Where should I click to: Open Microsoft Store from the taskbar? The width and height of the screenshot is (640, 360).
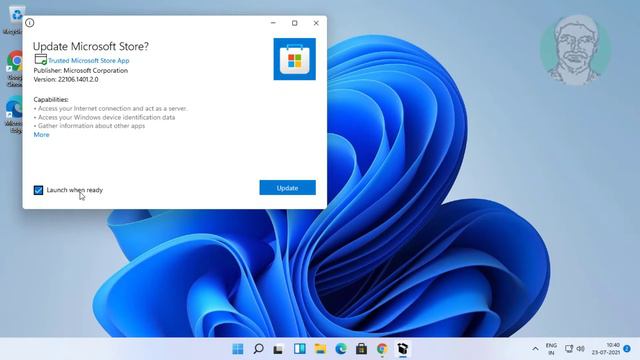tap(362, 349)
